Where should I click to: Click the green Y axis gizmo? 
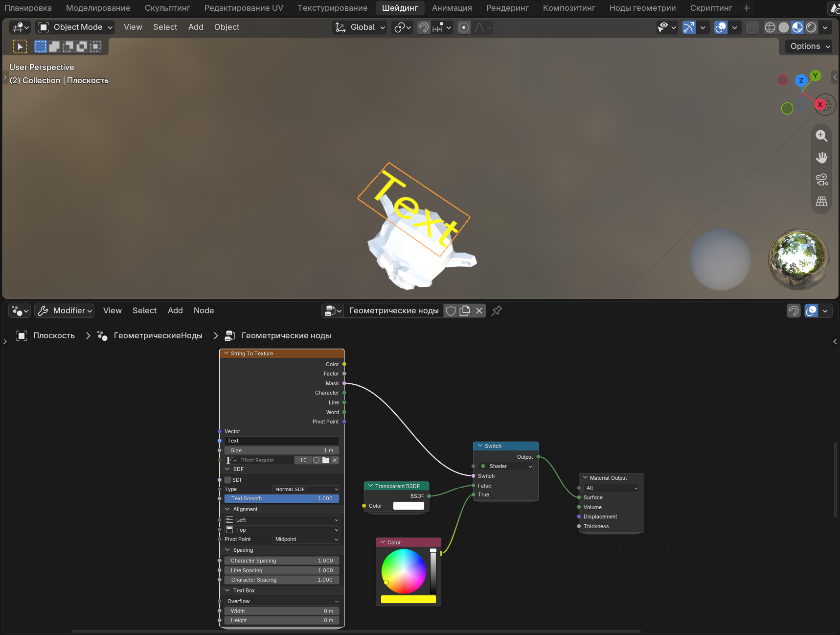815,75
